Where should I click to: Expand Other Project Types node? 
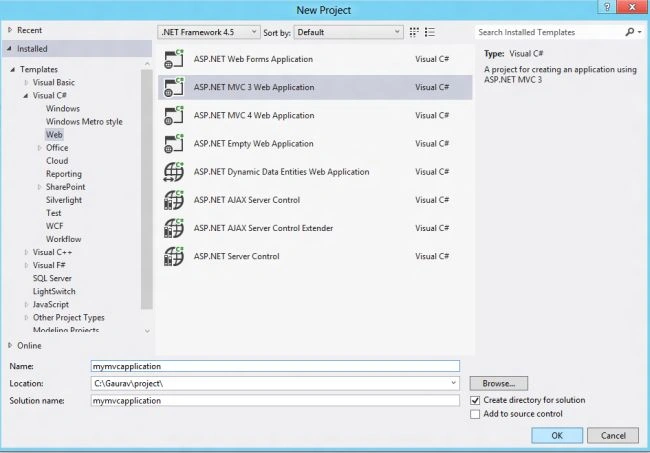click(26, 317)
